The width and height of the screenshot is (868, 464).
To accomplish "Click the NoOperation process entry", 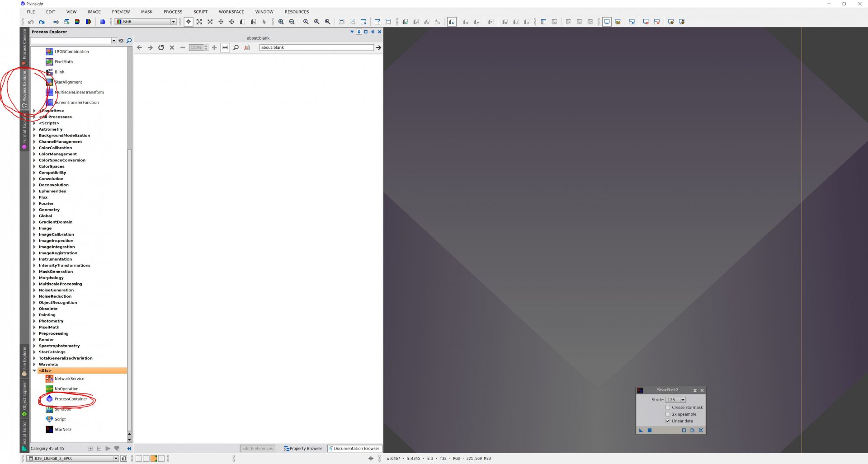I will click(66, 389).
